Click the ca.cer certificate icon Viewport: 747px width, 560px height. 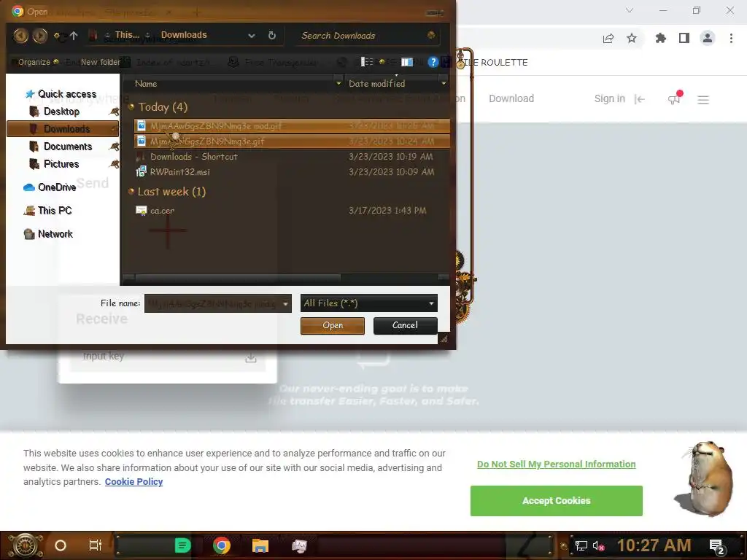click(141, 211)
